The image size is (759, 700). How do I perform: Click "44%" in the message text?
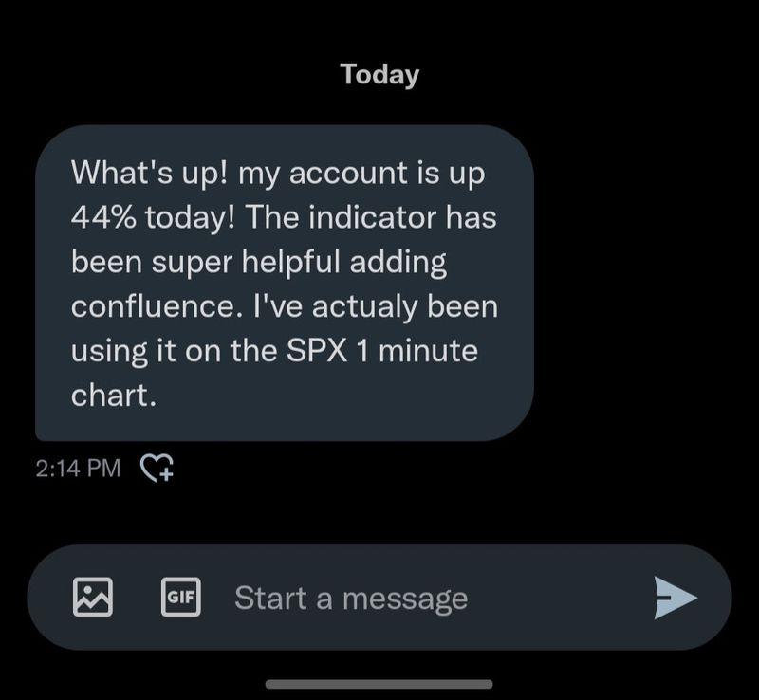104,218
